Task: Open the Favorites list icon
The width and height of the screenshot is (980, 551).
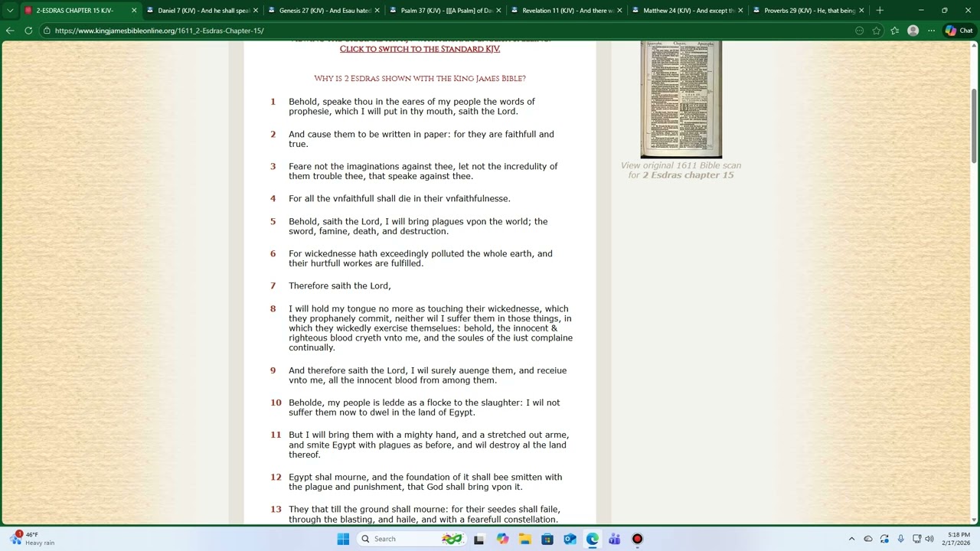Action: coord(895,31)
